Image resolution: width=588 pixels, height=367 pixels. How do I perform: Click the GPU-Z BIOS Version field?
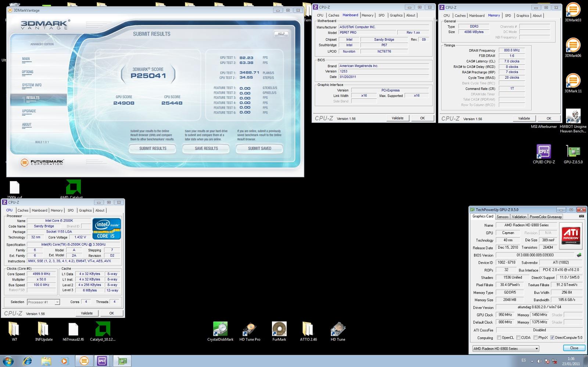coord(535,255)
